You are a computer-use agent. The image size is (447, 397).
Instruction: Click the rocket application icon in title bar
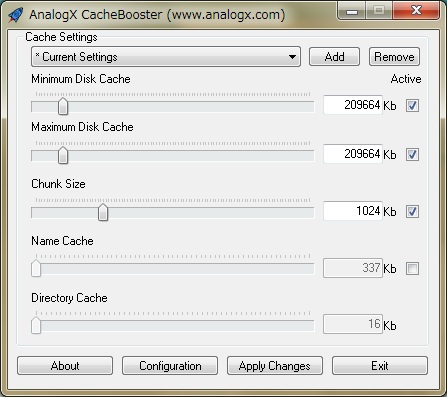16,15
